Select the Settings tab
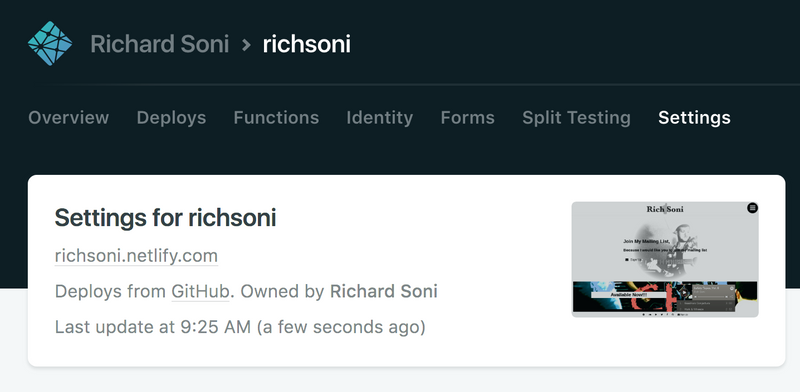The image size is (800, 392). pos(694,118)
